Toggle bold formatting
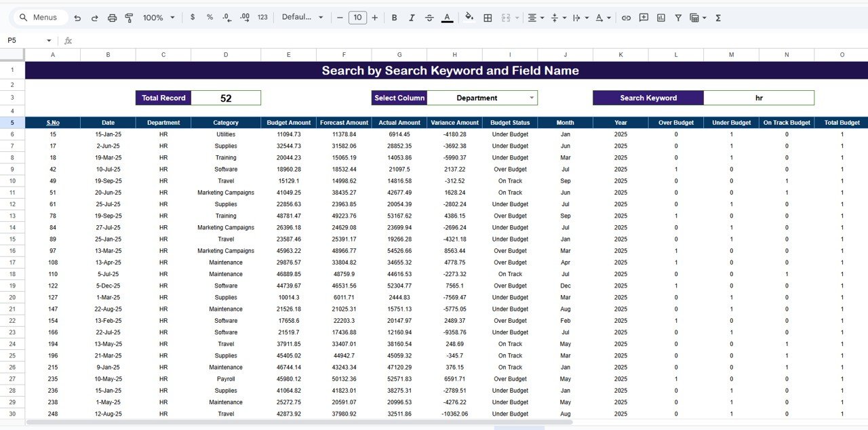Viewport: 868px width, 430px height. pyautogui.click(x=394, y=18)
